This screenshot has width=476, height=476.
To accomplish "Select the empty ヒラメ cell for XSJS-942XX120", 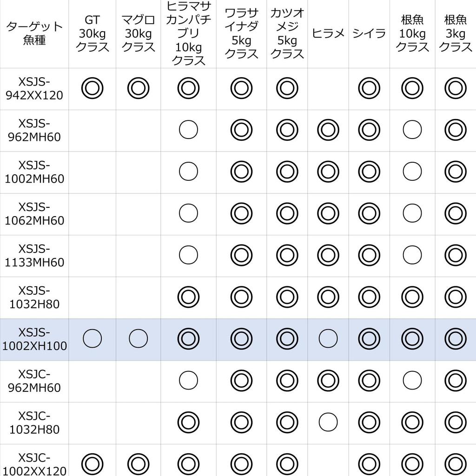I will coord(328,88).
